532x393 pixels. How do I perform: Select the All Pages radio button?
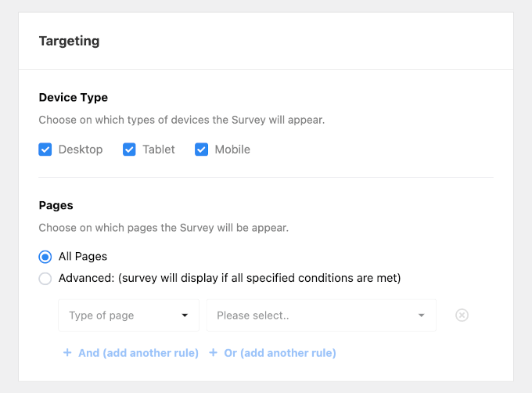click(x=45, y=257)
